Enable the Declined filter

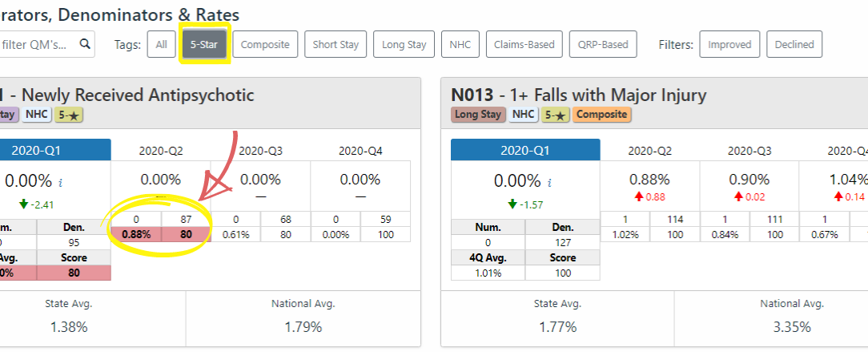coord(794,45)
